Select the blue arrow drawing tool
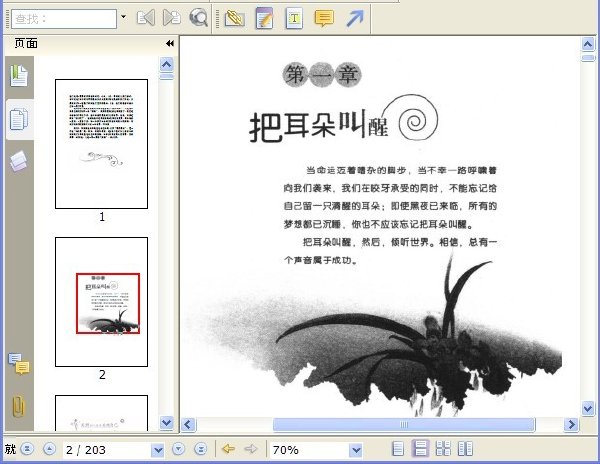This screenshot has width=600, height=464. [355, 18]
